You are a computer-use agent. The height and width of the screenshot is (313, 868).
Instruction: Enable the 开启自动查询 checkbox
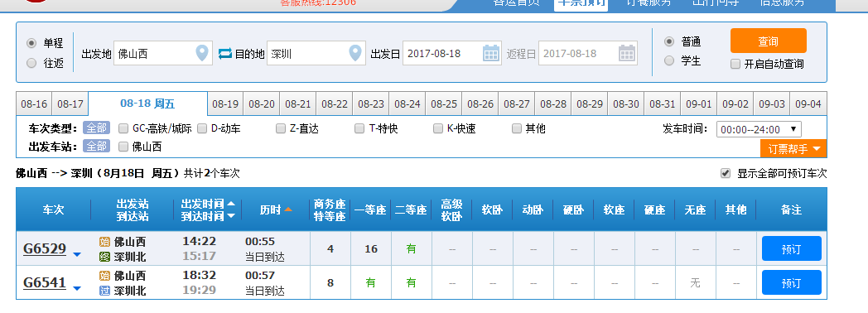tap(735, 64)
